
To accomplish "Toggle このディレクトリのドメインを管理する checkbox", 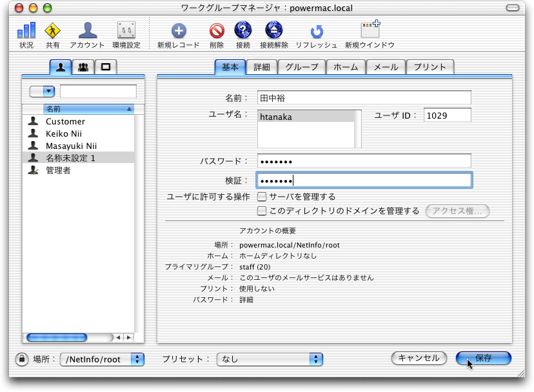I will tap(262, 211).
